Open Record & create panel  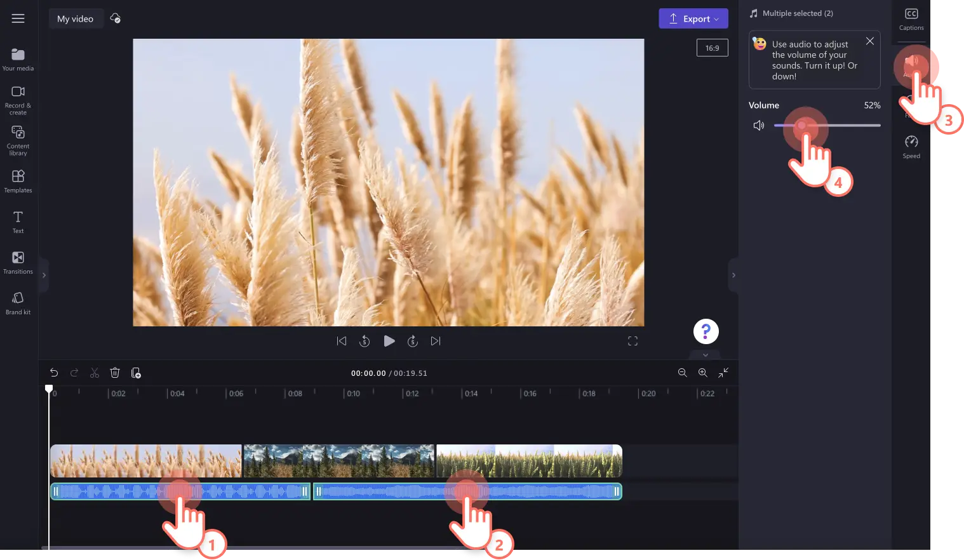pyautogui.click(x=18, y=100)
